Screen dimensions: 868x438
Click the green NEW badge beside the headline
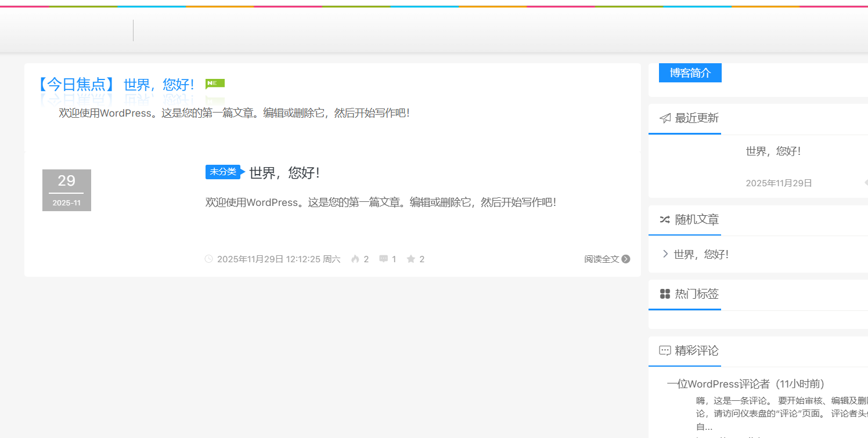[x=214, y=83]
